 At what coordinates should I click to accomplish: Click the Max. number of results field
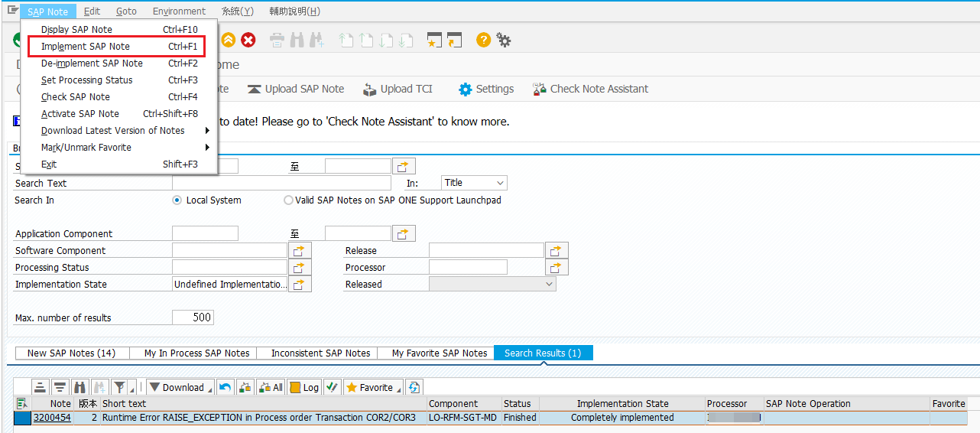(193, 317)
